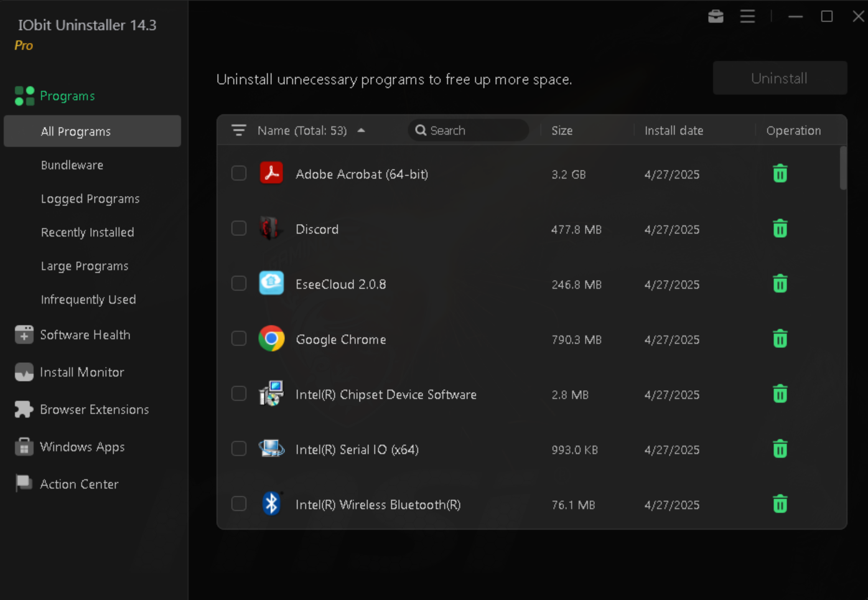This screenshot has width=868, height=600.
Task: Toggle sort arrow next to Name column
Action: [361, 131]
